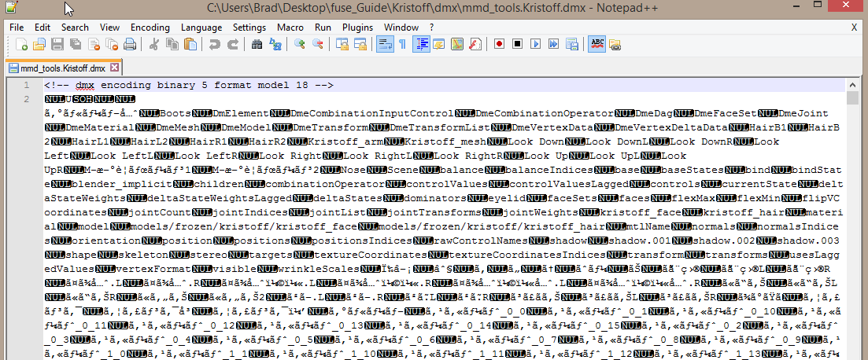Create a new file with New icon
The width and height of the screenshot is (868, 360).
pos(21,44)
